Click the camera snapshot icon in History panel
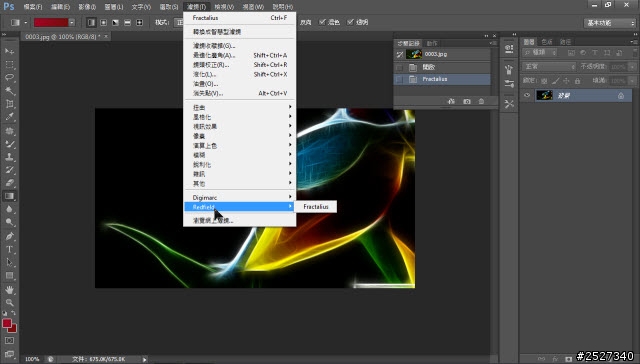The image size is (640, 364). 467,101
